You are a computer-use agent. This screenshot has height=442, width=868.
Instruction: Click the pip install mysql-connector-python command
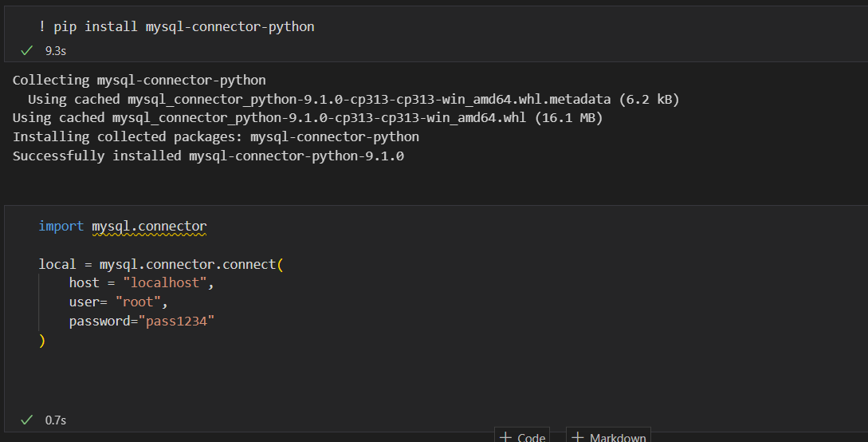point(177,26)
